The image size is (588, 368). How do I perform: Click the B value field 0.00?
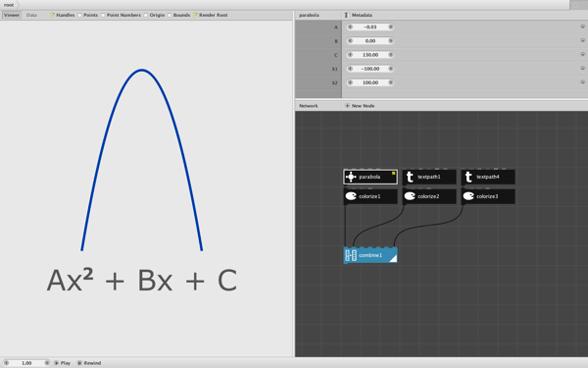coord(370,41)
